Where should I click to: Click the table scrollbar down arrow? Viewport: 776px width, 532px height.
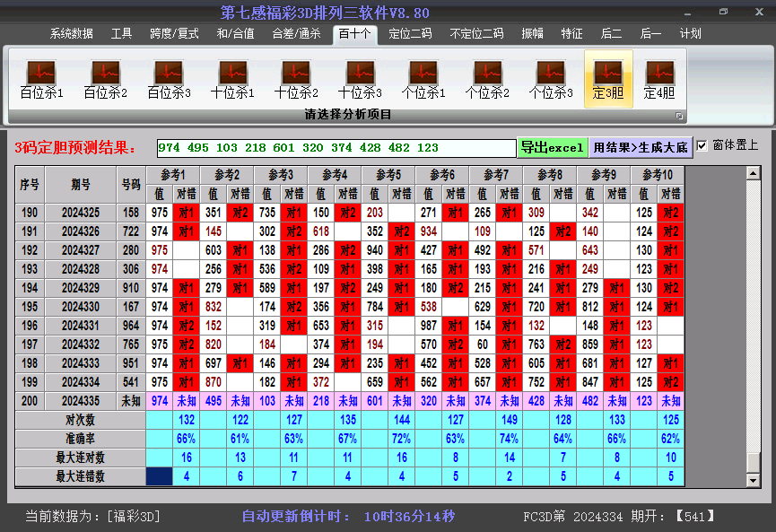click(754, 480)
